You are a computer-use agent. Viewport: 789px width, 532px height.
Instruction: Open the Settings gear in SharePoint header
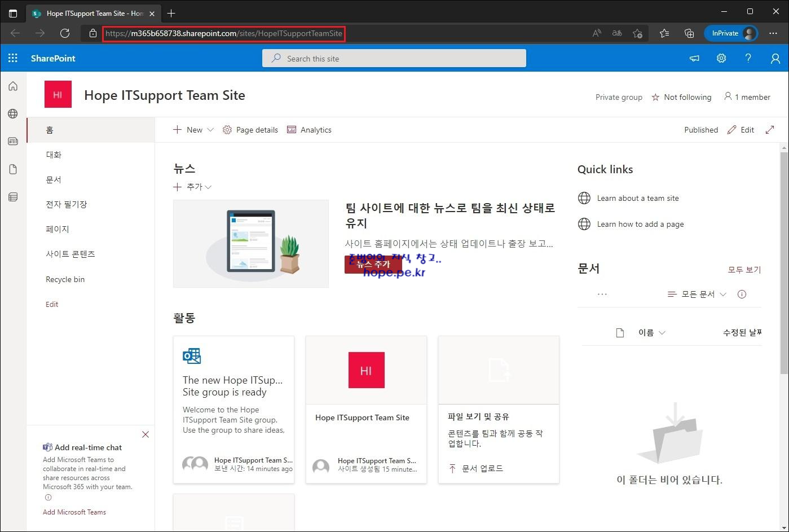pyautogui.click(x=721, y=58)
